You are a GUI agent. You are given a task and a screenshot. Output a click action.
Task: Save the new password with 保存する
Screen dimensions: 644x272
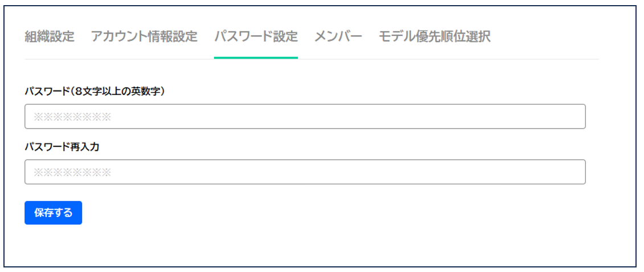(53, 213)
